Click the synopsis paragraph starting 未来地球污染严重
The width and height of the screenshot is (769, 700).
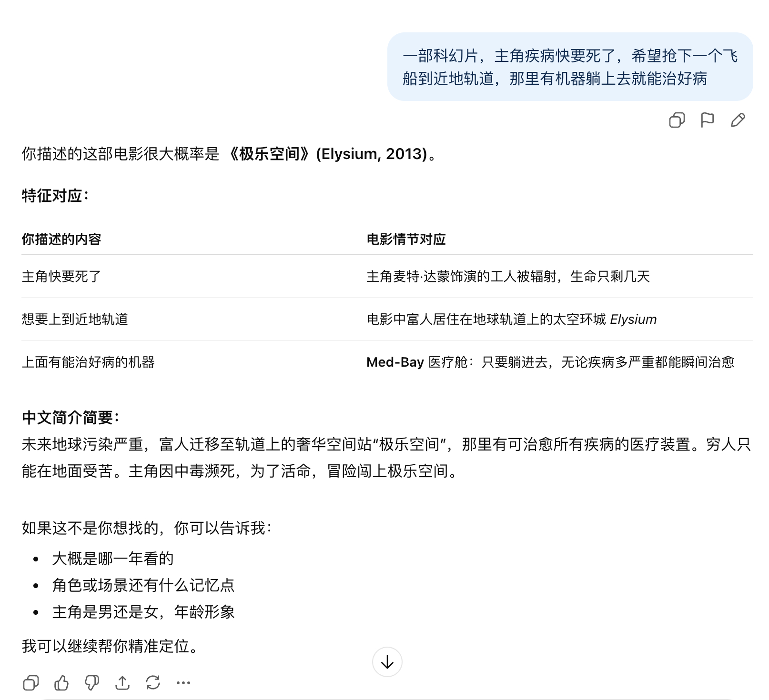(386, 458)
